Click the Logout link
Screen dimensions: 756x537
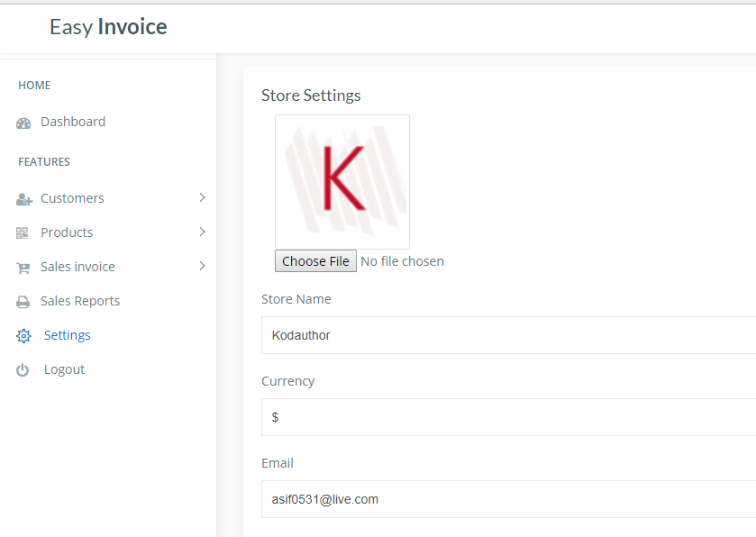tap(64, 369)
